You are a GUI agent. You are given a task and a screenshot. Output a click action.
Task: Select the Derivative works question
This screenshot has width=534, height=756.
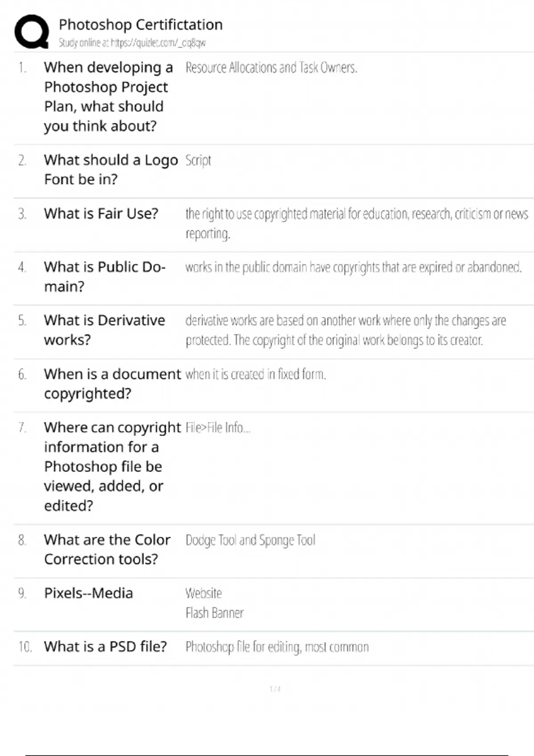104,330
